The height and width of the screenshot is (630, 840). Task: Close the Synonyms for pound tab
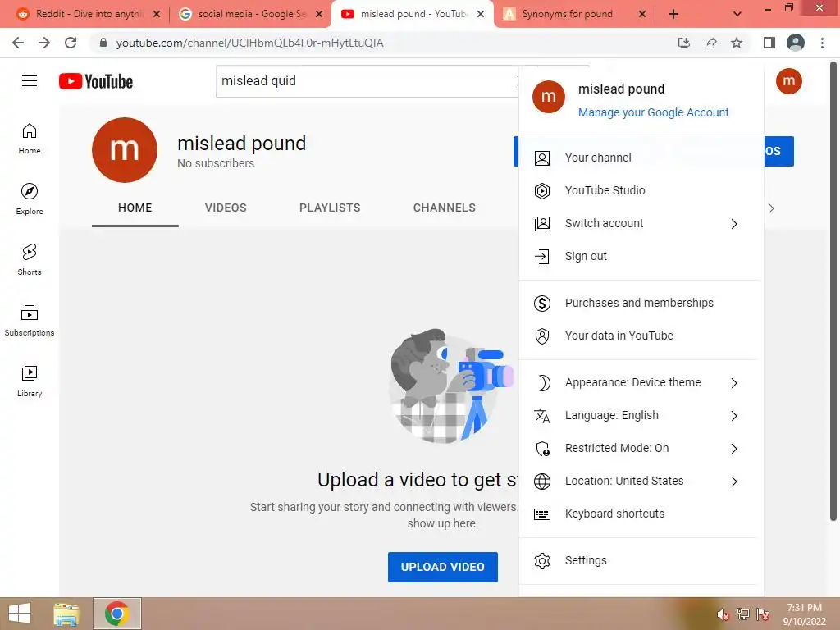642,14
